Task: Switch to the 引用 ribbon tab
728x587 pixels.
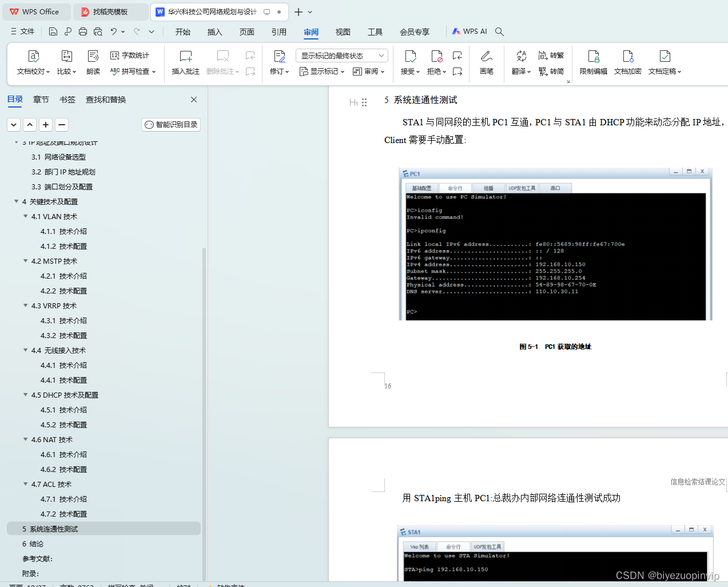Action: (279, 32)
